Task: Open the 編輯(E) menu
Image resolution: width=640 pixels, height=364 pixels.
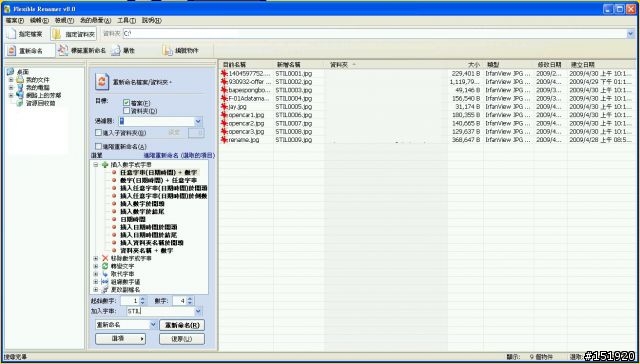Action: coord(39,20)
